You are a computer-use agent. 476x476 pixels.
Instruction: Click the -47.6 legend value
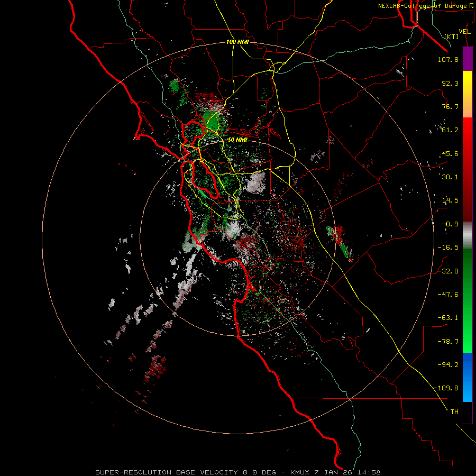(448, 295)
